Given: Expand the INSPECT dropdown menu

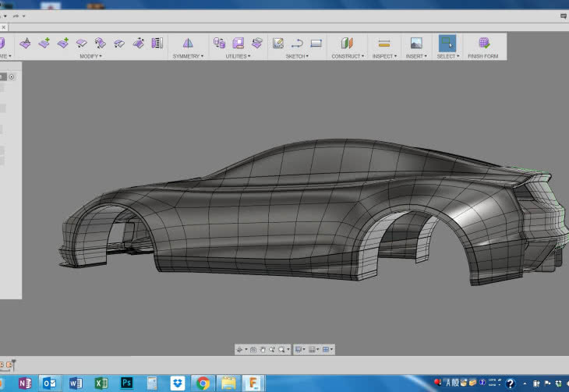Looking at the screenshot, I should [x=384, y=56].
